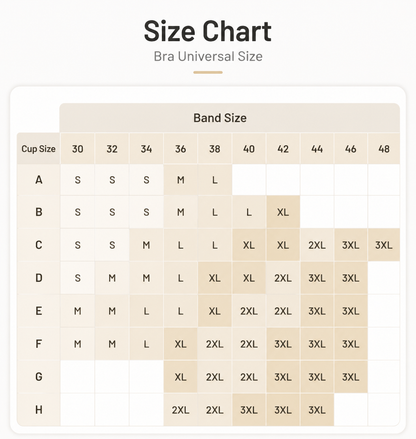Select the 3XL cell for C cup, band 48
This screenshot has width=416, height=439.
click(x=384, y=245)
